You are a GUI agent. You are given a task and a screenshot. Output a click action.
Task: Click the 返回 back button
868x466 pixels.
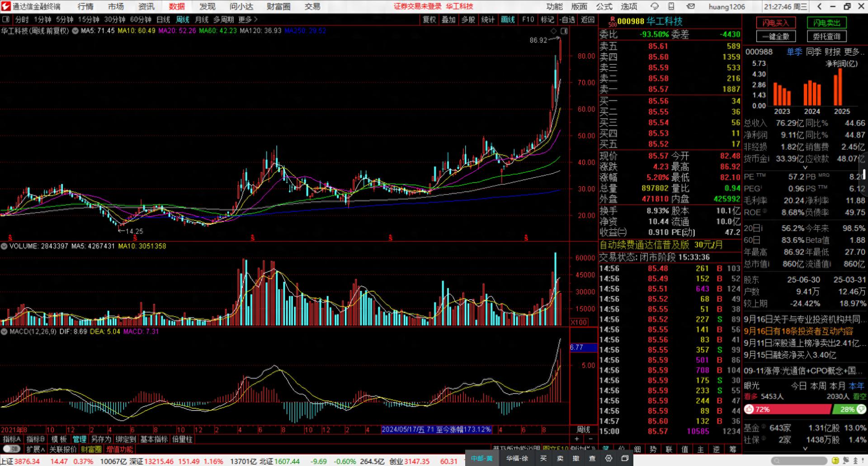(588, 19)
